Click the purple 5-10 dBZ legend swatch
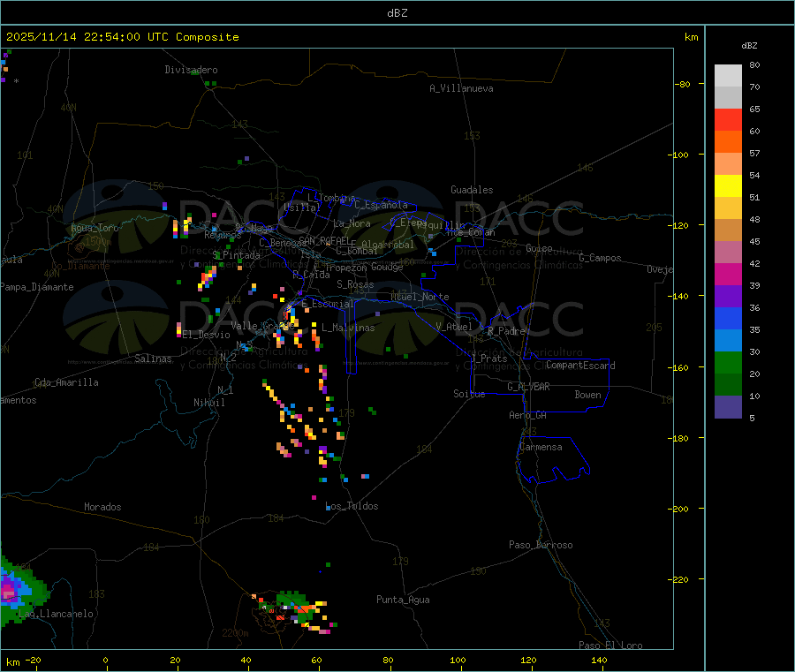 (x=728, y=406)
